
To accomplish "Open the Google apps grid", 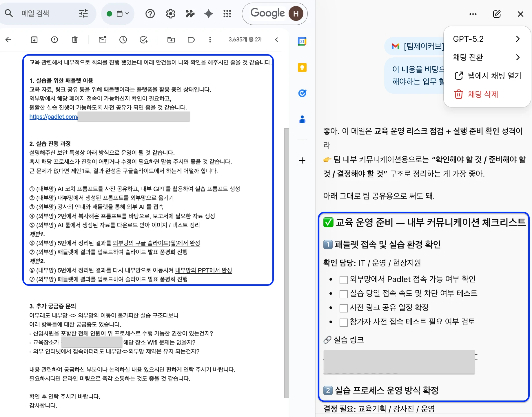I will [x=227, y=14].
